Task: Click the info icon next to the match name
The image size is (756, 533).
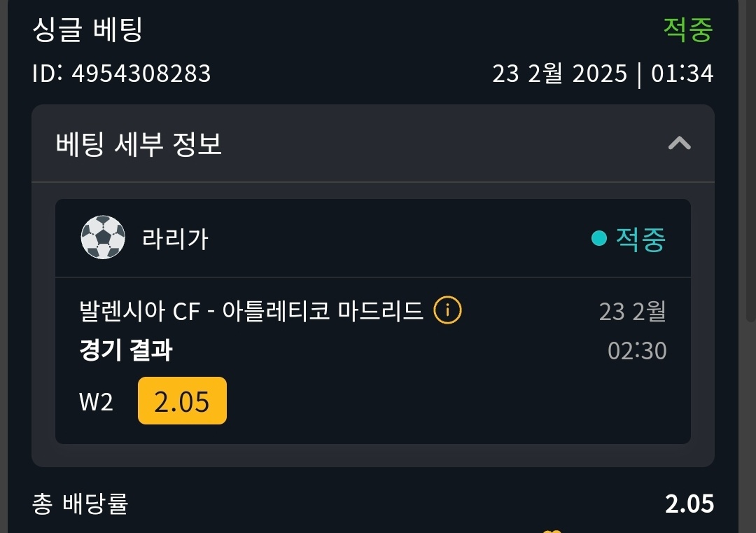Action: 448,310
